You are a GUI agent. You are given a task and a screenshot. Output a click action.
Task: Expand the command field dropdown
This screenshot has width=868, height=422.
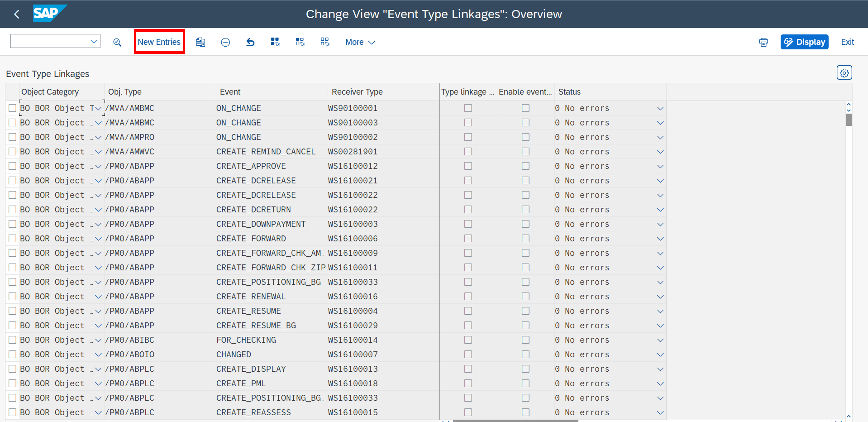pyautogui.click(x=94, y=41)
